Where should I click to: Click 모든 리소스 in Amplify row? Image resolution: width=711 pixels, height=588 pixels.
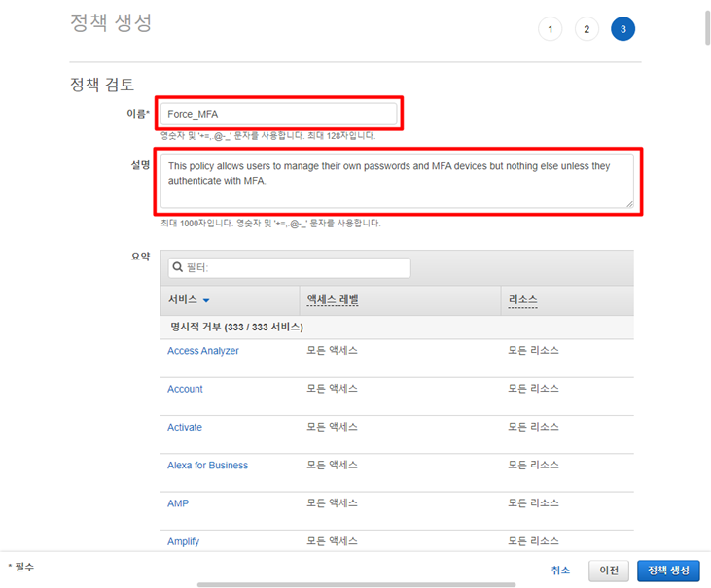pos(533,541)
